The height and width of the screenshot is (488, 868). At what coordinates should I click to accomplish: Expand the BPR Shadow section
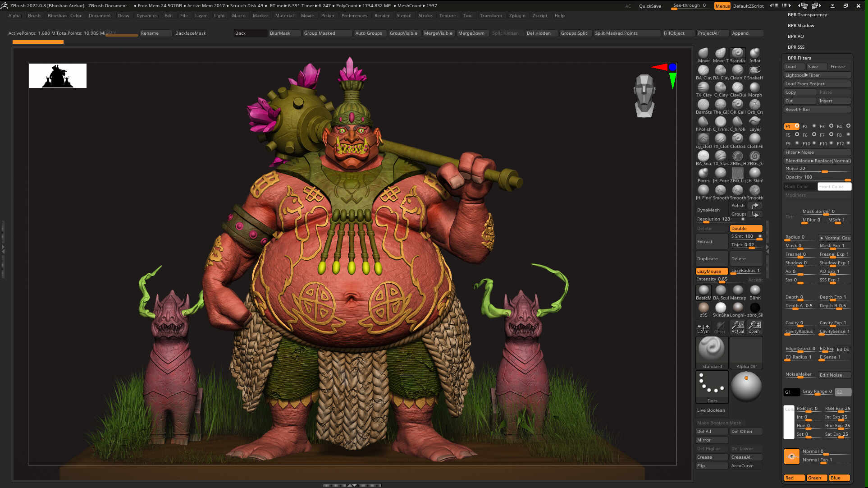pyautogui.click(x=801, y=25)
